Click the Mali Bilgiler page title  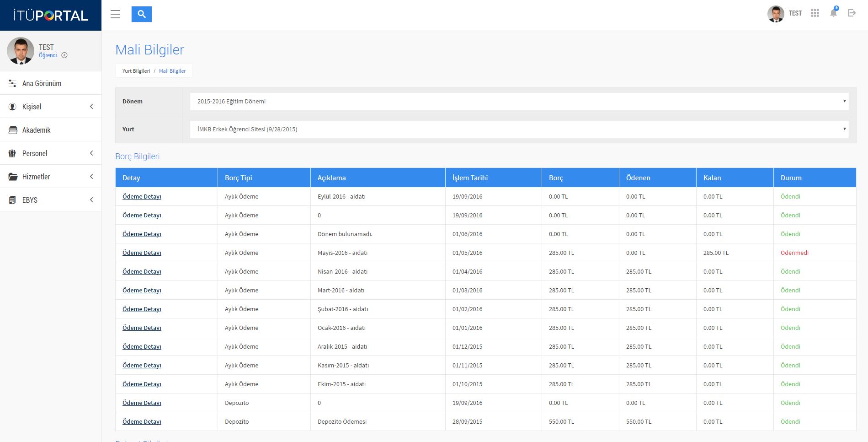[x=150, y=50]
